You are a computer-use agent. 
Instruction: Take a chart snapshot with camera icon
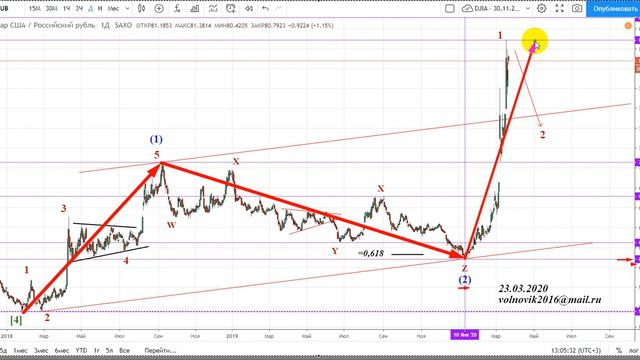click(x=577, y=8)
